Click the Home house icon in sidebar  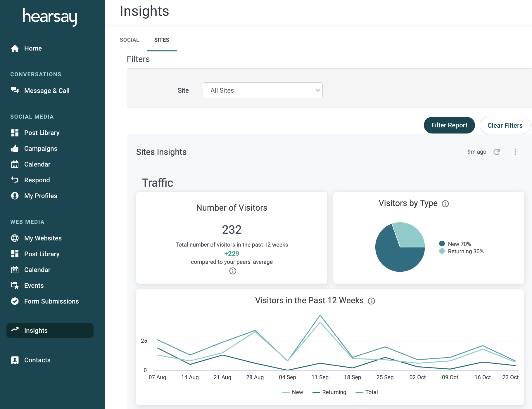15,48
